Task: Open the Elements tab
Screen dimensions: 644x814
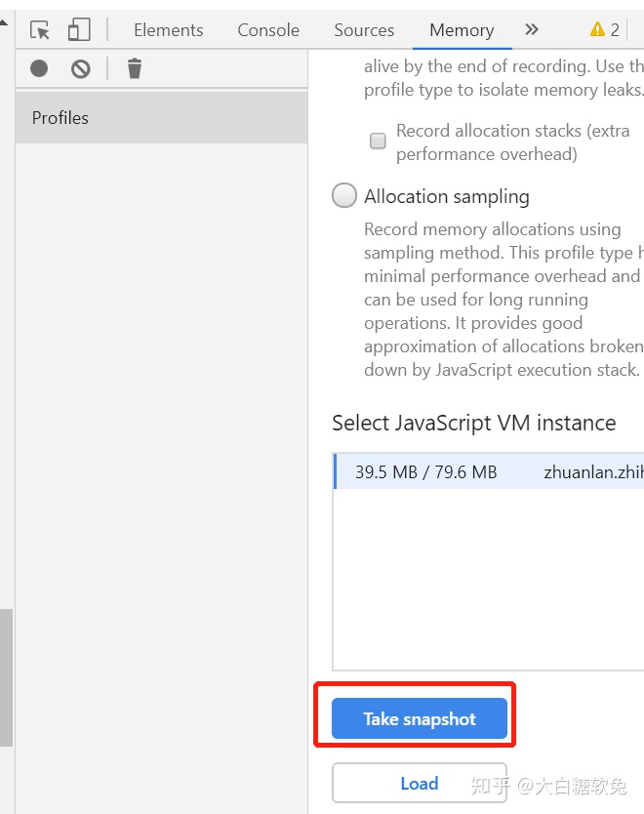Action: [x=168, y=30]
